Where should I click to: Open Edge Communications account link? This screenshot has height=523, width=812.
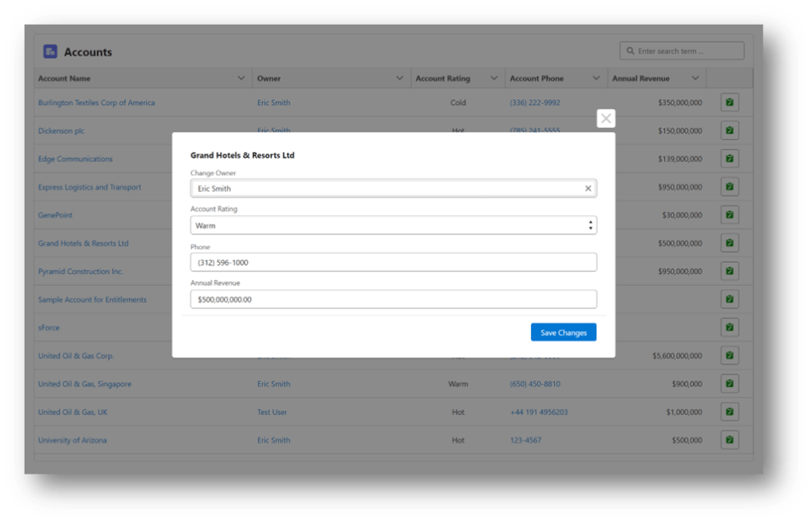pos(75,159)
